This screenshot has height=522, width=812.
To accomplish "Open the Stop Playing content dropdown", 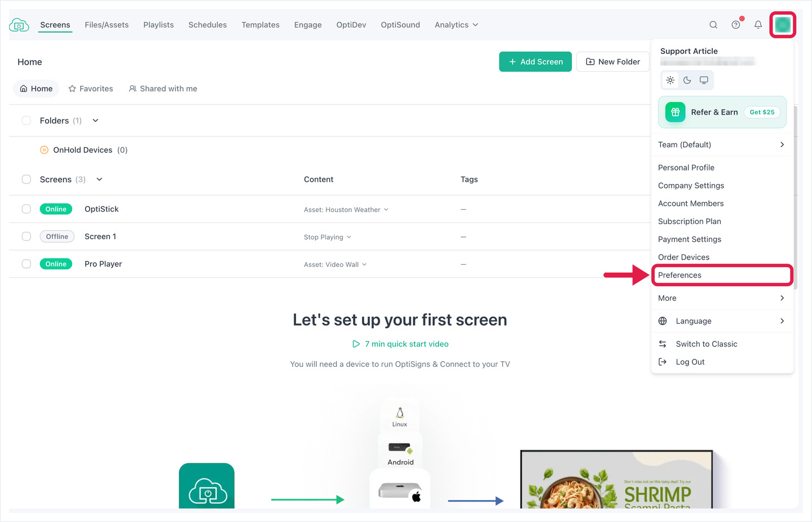I will (328, 237).
